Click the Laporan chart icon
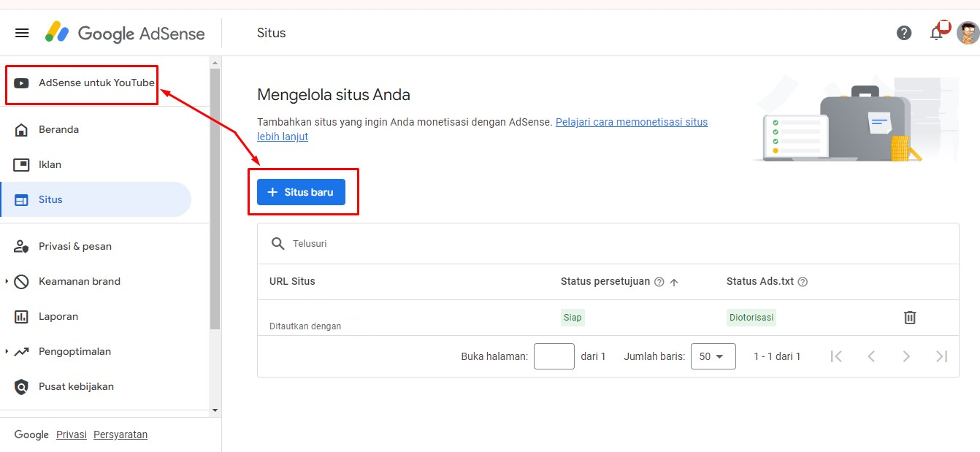The image size is (980, 452). pyautogui.click(x=22, y=317)
